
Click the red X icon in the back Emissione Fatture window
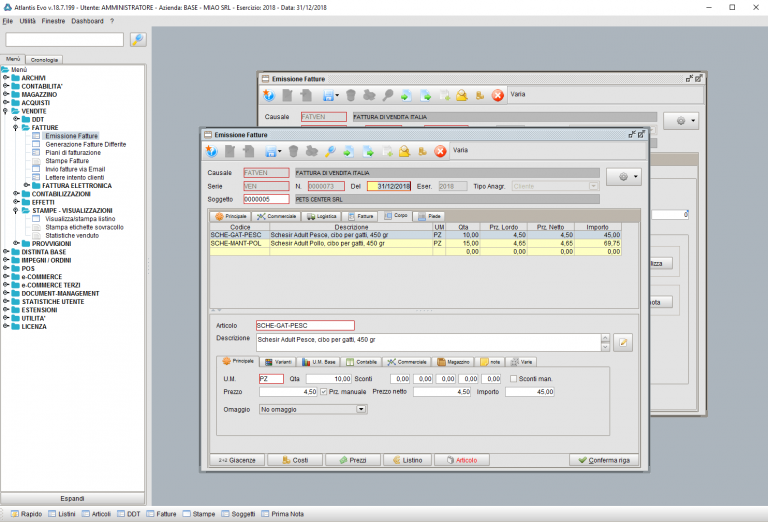click(498, 95)
